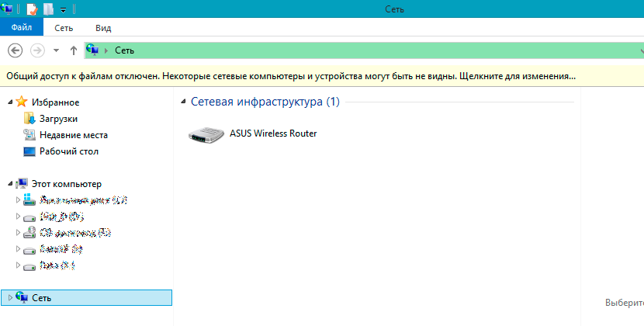The height and width of the screenshot is (326, 644).
Task: Click the Этот компьютер monitor icon
Action: (23, 184)
